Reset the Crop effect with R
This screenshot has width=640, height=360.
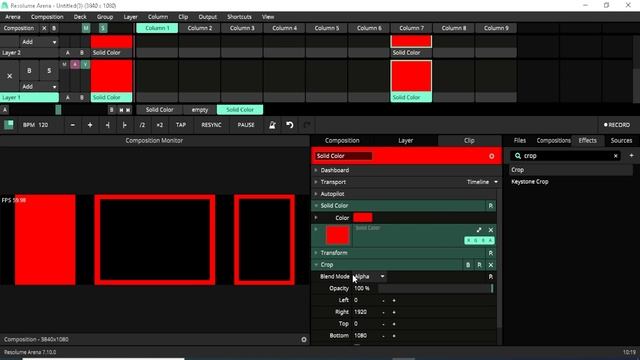479,265
